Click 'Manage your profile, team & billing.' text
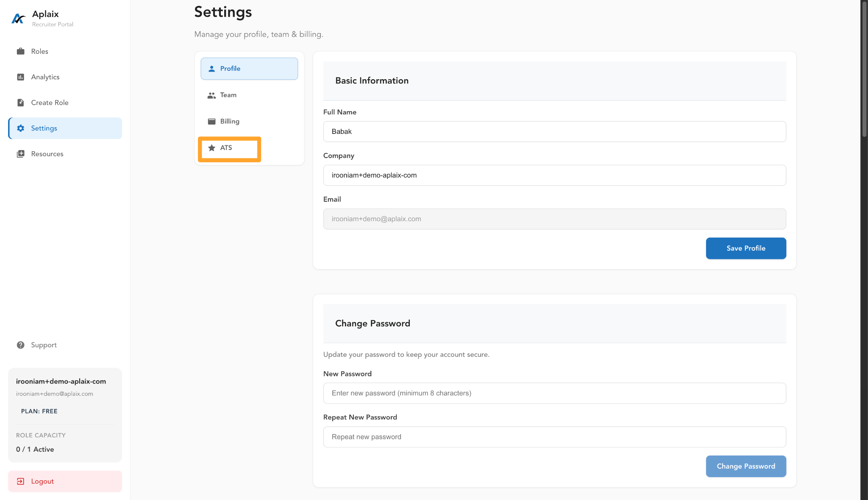 click(259, 34)
